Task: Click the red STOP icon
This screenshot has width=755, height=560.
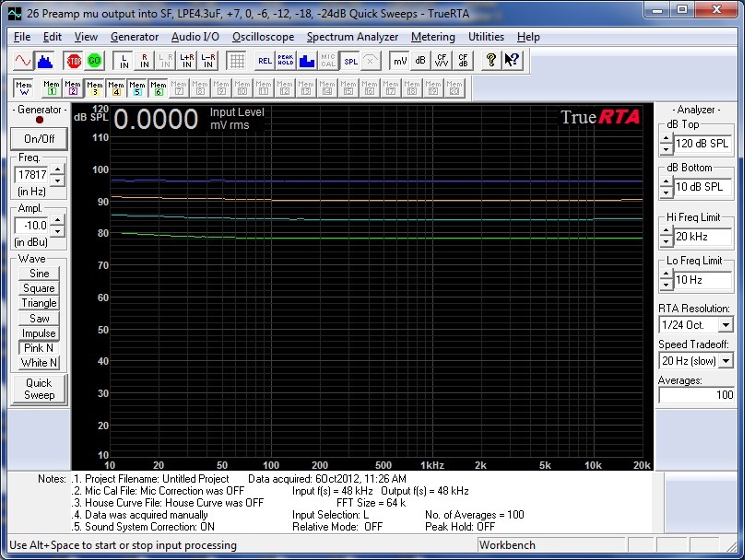Action: point(74,61)
